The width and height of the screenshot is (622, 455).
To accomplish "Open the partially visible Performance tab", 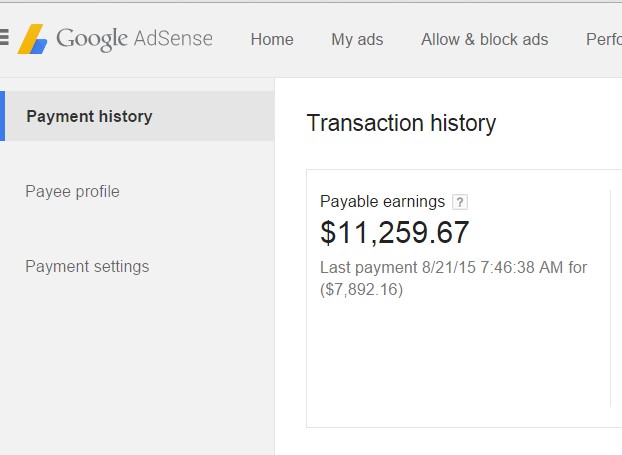I will point(603,40).
